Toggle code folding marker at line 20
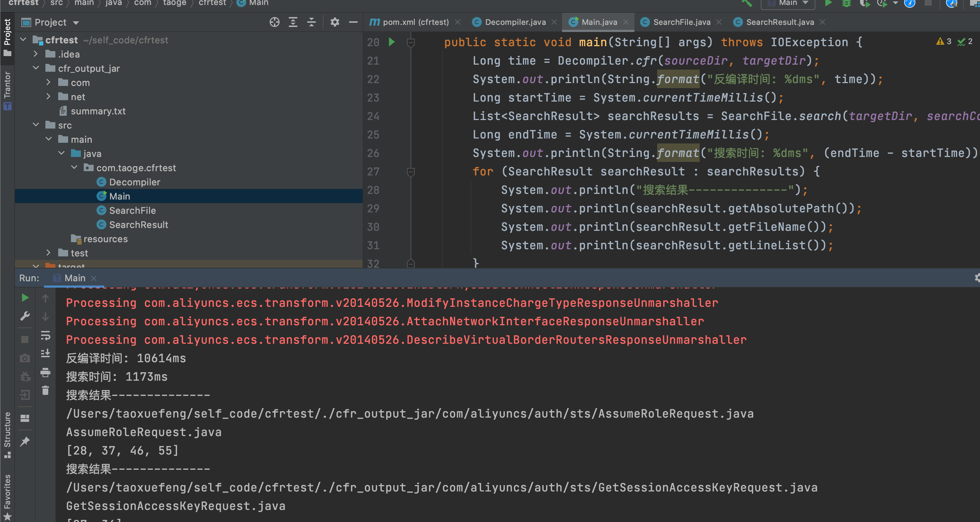Image resolution: width=980 pixels, height=522 pixels. pyautogui.click(x=411, y=43)
